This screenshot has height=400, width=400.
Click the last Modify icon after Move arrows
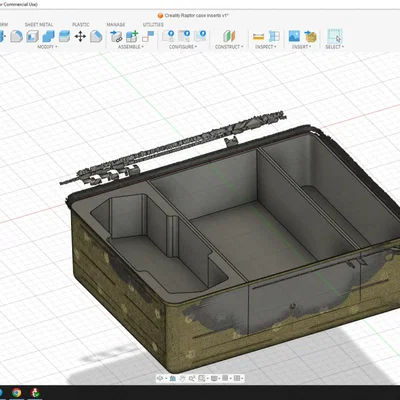coord(96,36)
